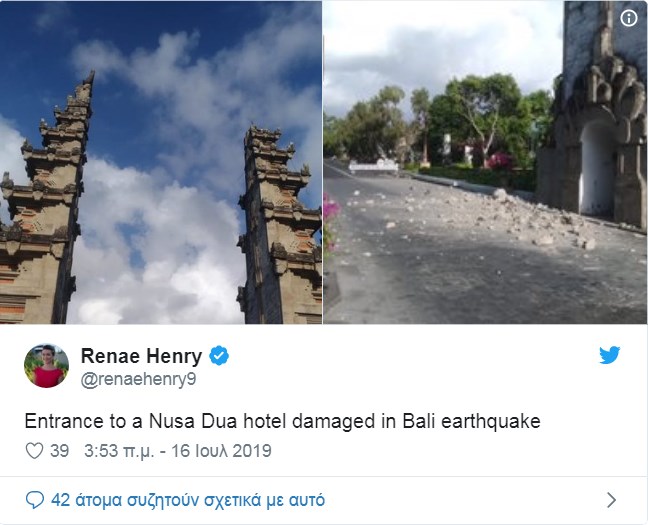View the 42 άτομα συζητούν discussion link
The image size is (648, 525).
click(x=188, y=500)
